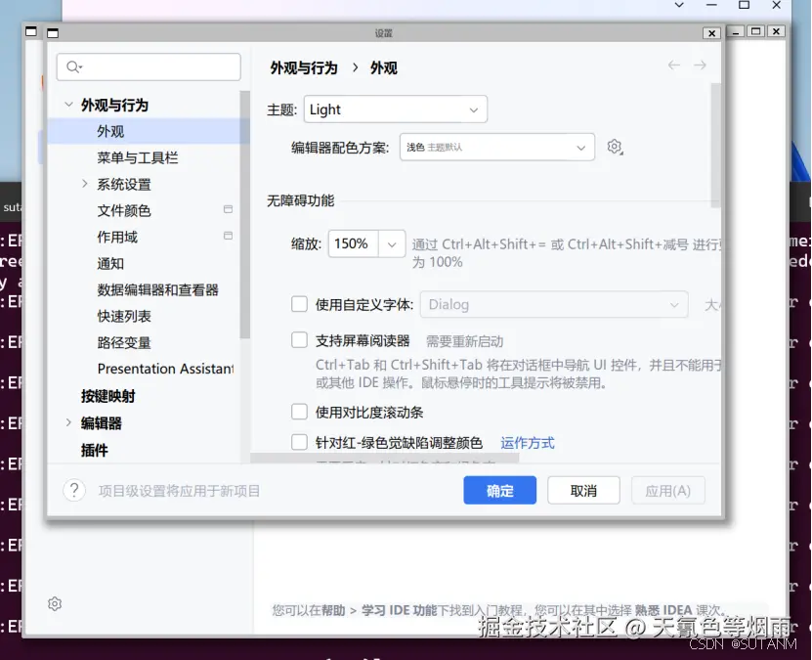The height and width of the screenshot is (660, 812).
Task: Click the gear icon beside 编辑器配色方案 dropdown
Action: 615,146
